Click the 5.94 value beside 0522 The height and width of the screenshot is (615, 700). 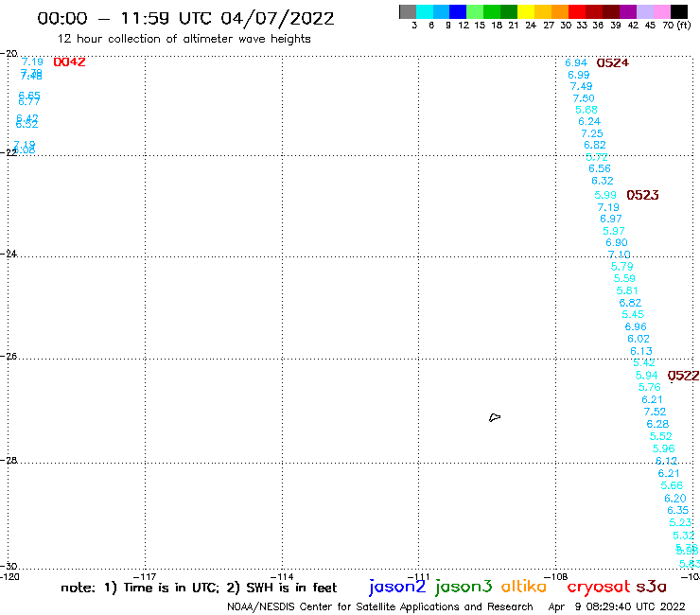[x=646, y=376]
